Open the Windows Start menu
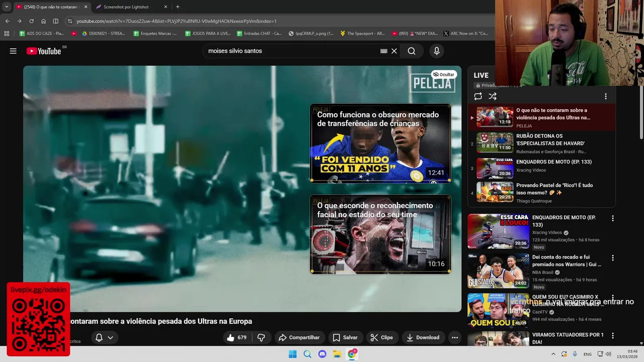Screen dimensions: 644x362 click(x=292, y=354)
